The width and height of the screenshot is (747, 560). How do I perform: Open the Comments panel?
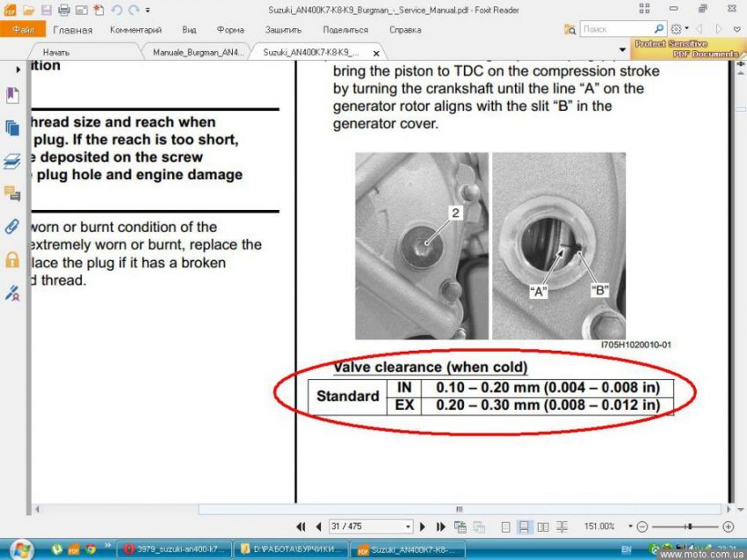(12, 193)
